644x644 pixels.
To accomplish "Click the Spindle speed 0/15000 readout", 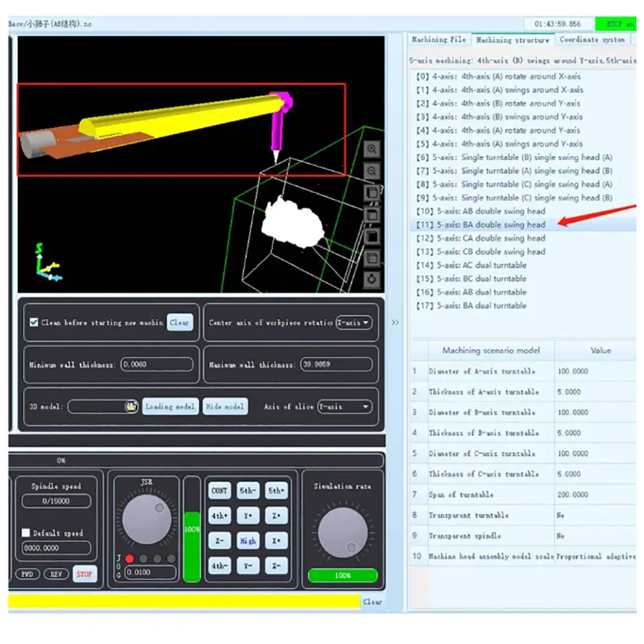I will tap(56, 500).
